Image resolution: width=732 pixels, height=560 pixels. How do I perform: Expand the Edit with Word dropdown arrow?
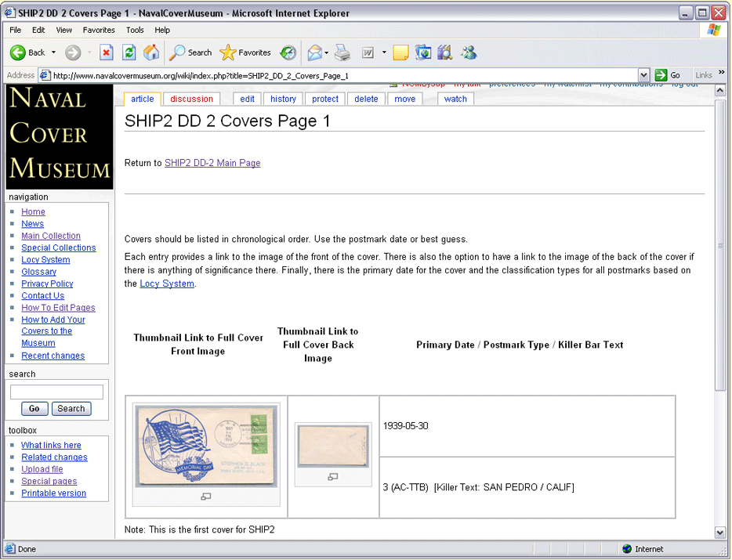(384, 52)
